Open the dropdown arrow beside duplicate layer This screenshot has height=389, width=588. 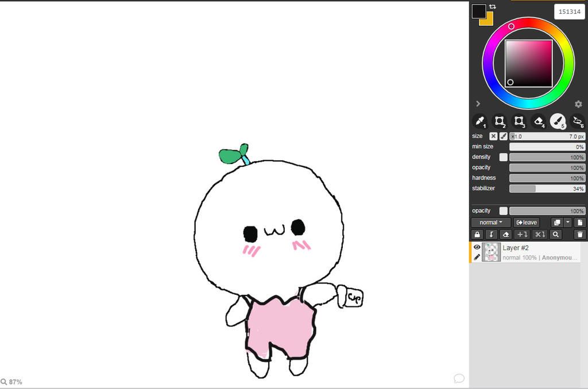(x=568, y=223)
